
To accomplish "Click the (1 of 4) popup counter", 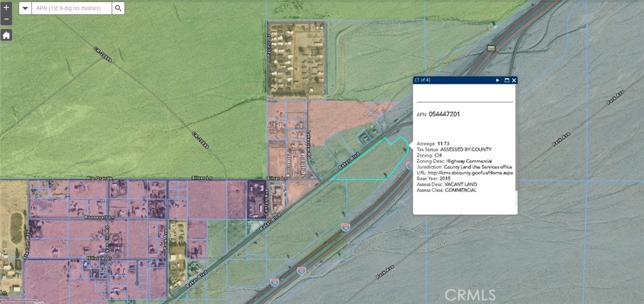I will coord(423,80).
